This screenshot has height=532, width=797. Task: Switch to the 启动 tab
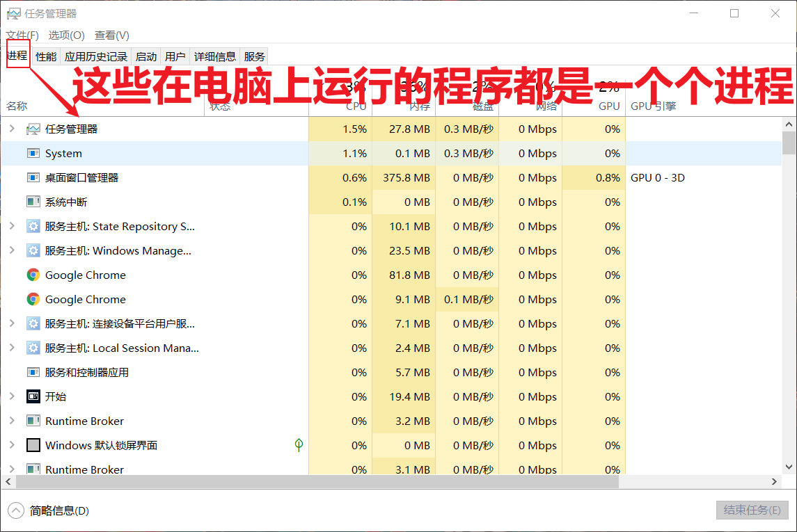(146, 57)
